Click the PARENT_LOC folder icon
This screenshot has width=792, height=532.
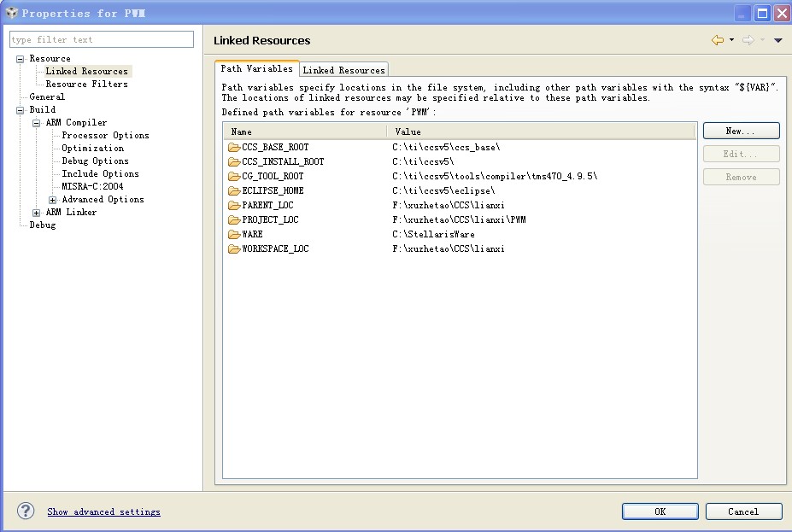point(234,206)
